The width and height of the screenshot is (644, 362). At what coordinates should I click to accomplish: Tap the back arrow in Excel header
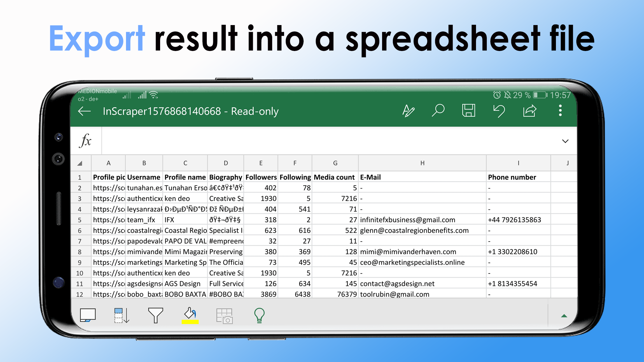pos(85,111)
